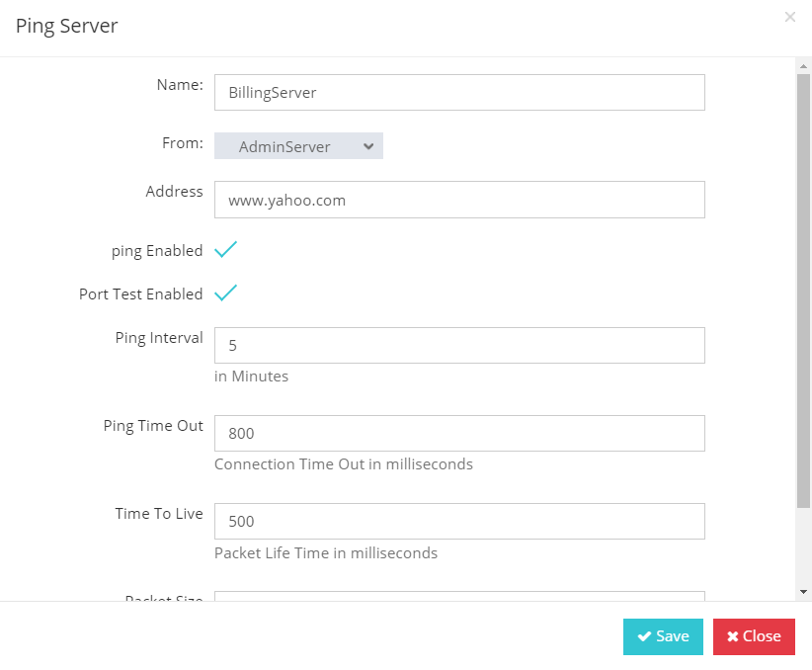Screen dimensions: 812x670
Task: Click into the Name field containing BillingServer
Action: tap(459, 92)
